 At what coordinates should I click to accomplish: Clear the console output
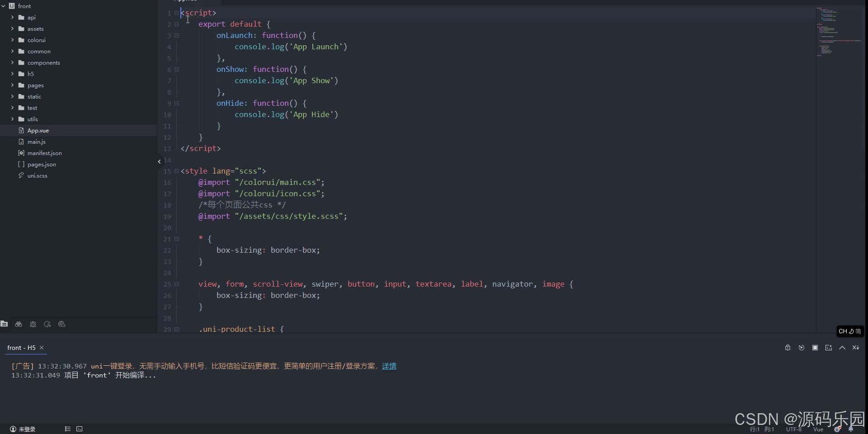click(856, 348)
